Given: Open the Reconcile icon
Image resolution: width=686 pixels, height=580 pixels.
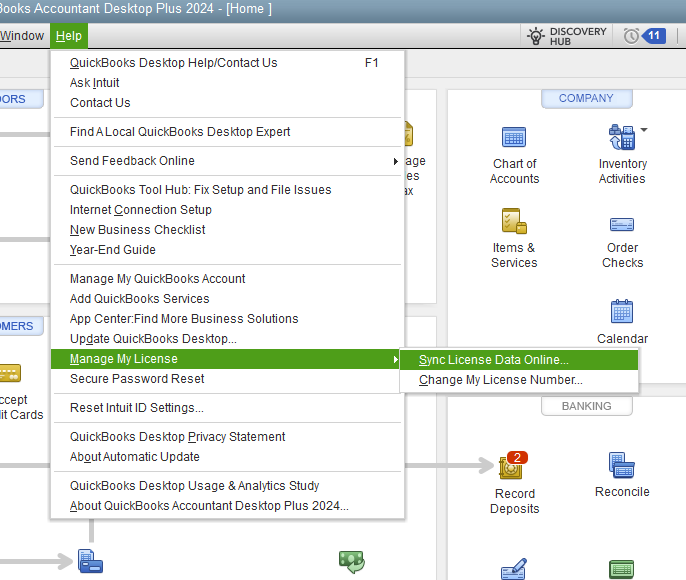Looking at the screenshot, I should [622, 465].
